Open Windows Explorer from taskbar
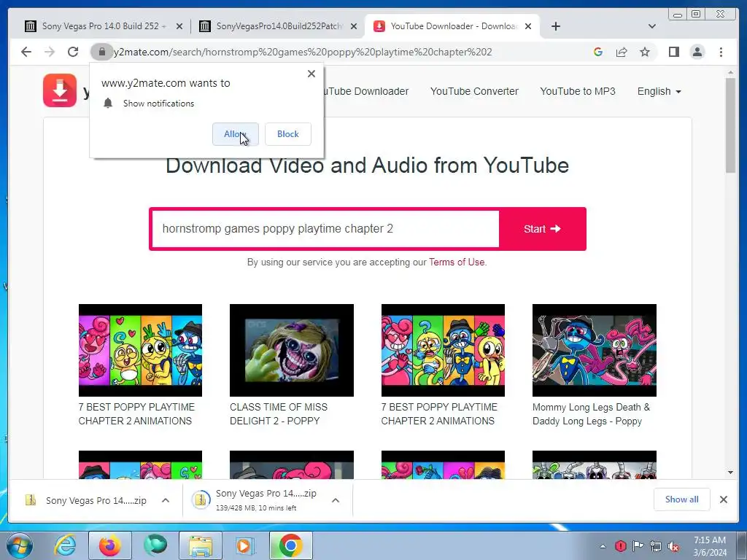This screenshot has height=560, width=747. click(200, 545)
